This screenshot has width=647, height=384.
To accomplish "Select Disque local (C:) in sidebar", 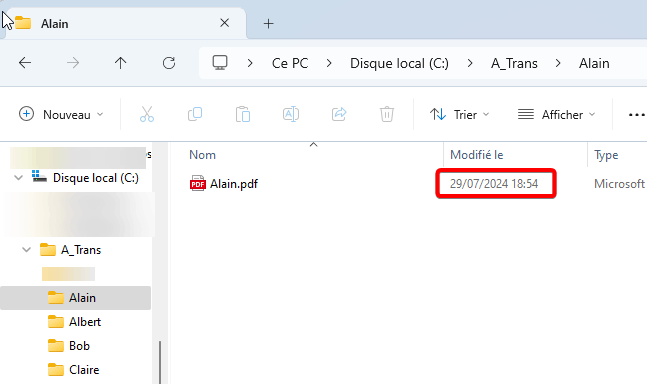I will [x=96, y=178].
